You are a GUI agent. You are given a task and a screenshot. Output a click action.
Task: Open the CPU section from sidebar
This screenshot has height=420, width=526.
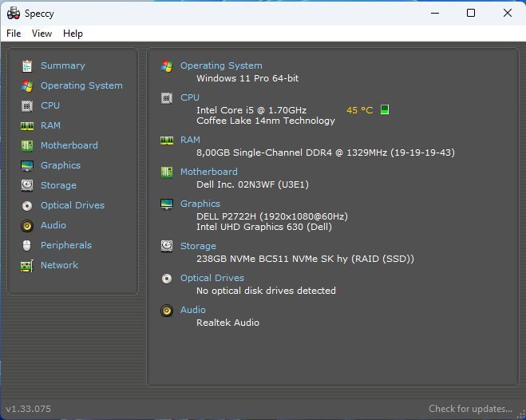(50, 105)
